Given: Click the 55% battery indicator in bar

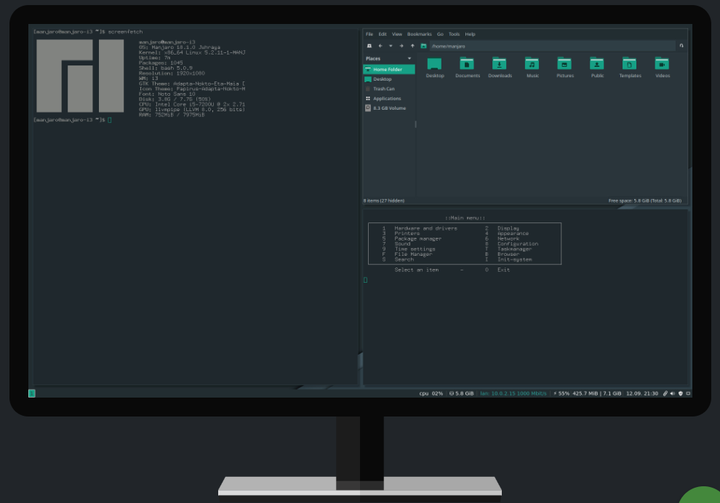Looking at the screenshot, I should coord(561,393).
